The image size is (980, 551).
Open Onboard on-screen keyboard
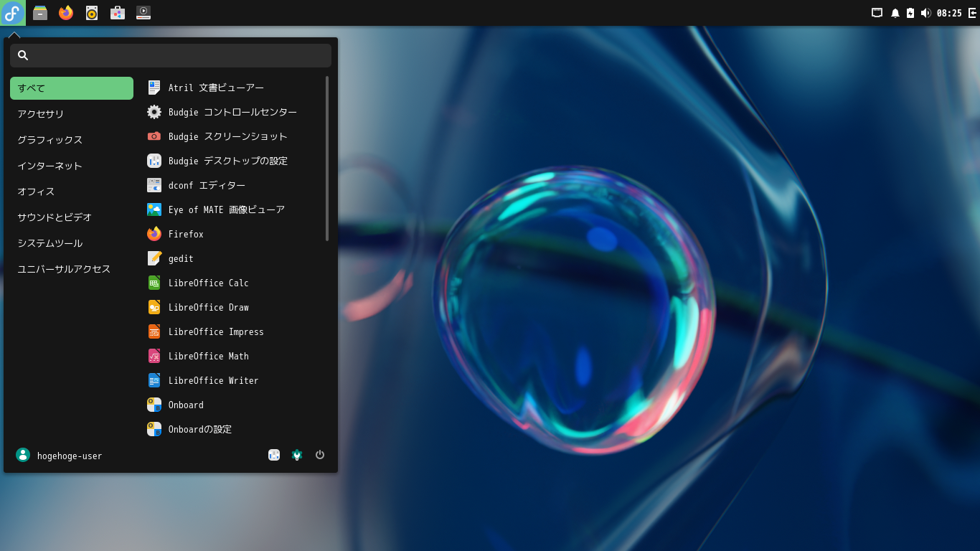233,405
